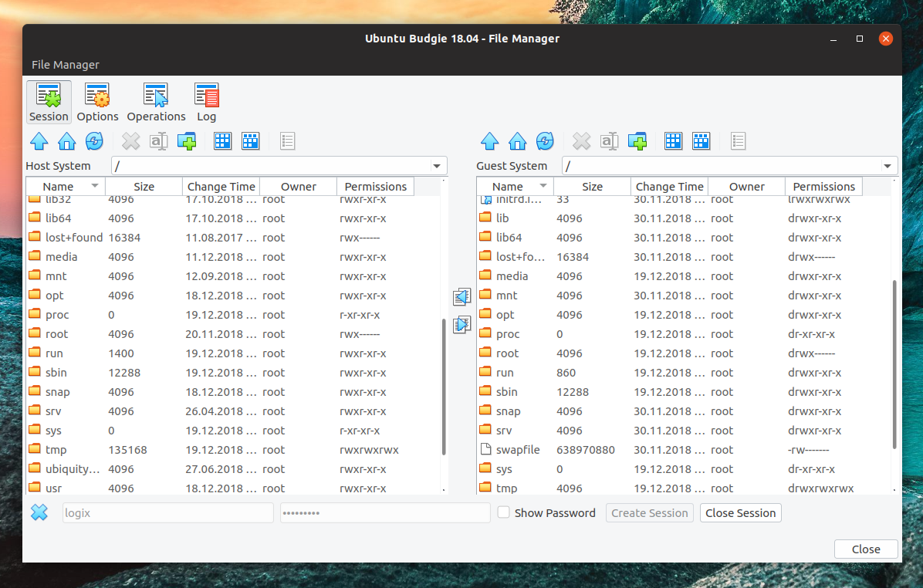Click the Close button at bottom right
The image size is (923, 588).
tap(865, 549)
